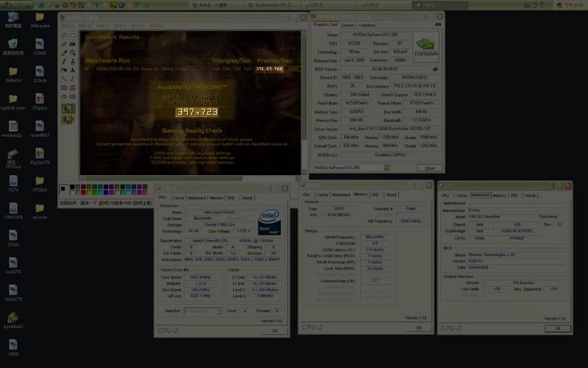Image resolution: width=588 pixels, height=368 pixels.
Task: Choose the Curve tool in Paint
Action: coord(73,79)
